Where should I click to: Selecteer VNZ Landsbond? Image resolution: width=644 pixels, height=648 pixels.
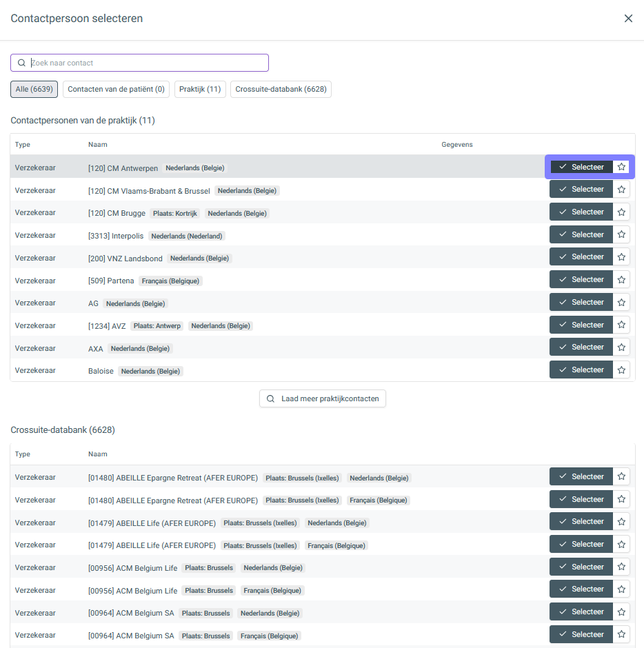(581, 257)
